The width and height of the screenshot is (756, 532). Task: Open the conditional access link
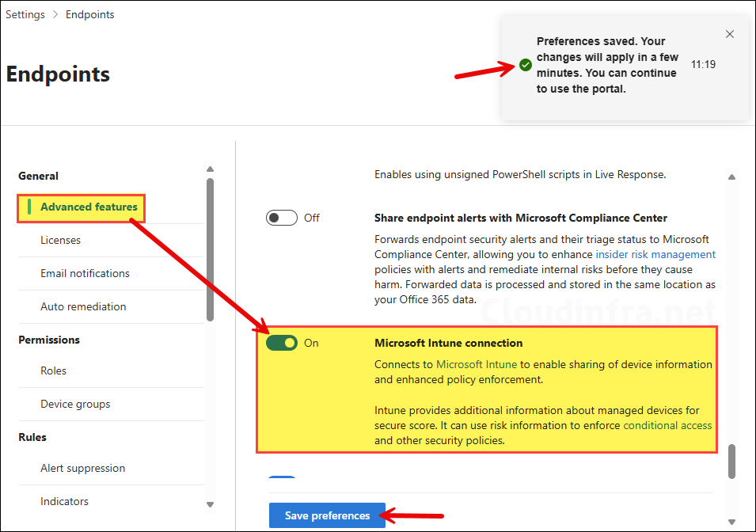667,425
